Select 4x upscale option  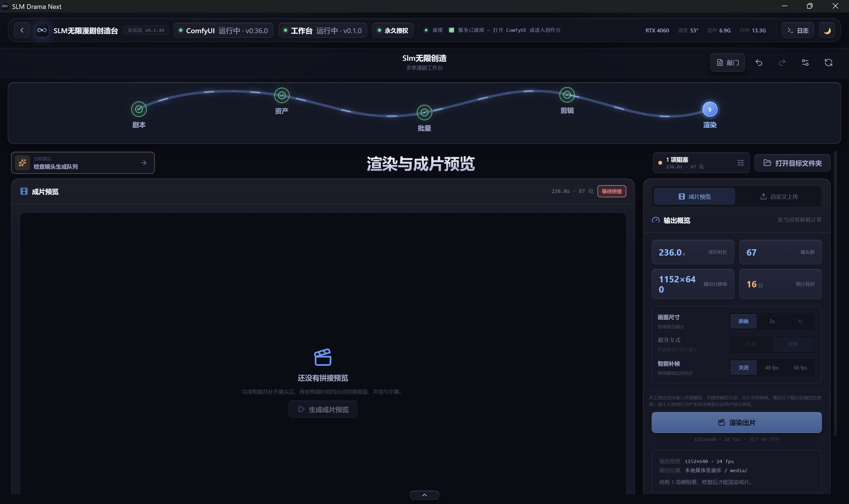click(x=800, y=321)
